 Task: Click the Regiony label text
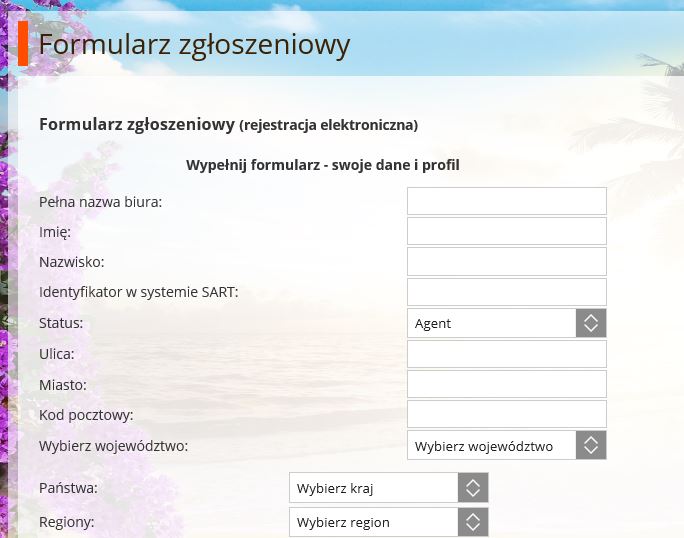point(67,522)
